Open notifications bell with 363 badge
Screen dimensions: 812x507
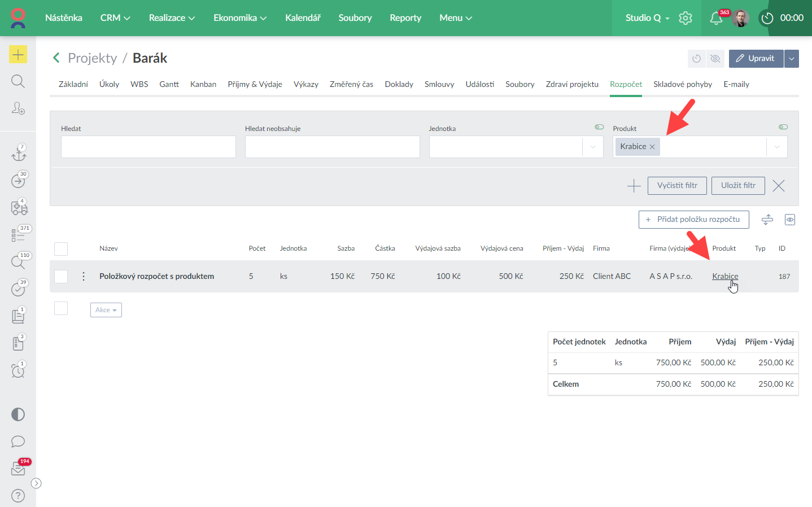(716, 18)
